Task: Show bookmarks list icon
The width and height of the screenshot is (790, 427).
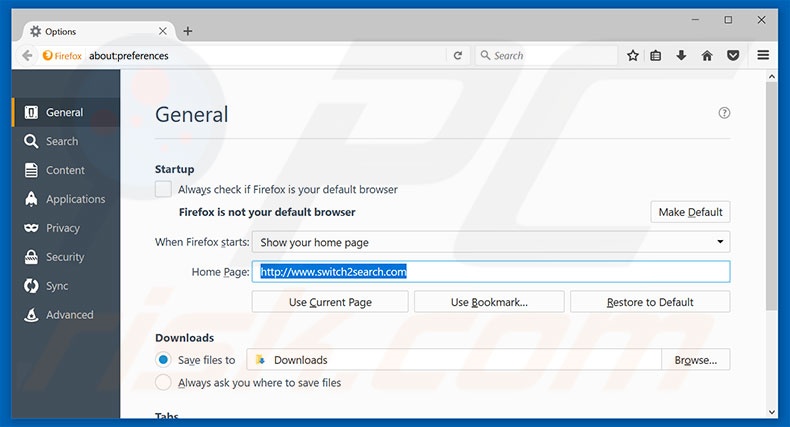Action: click(655, 55)
